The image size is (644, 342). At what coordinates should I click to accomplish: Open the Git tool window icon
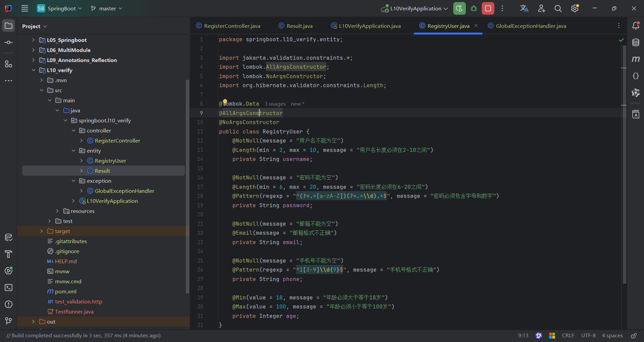(9, 321)
